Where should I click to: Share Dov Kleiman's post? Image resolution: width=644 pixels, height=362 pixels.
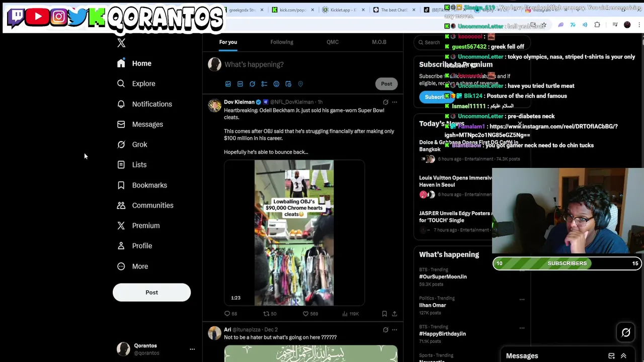tap(394, 314)
